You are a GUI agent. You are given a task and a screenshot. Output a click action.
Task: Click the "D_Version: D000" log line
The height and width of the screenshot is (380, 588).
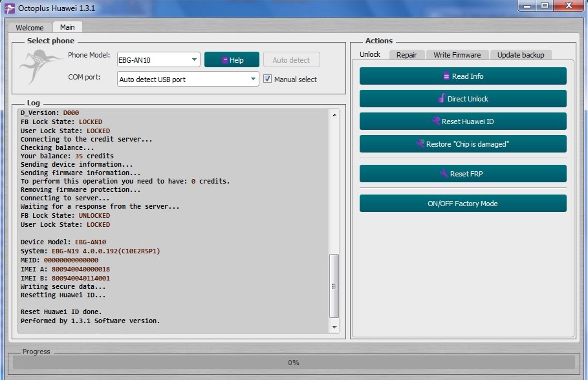point(50,113)
